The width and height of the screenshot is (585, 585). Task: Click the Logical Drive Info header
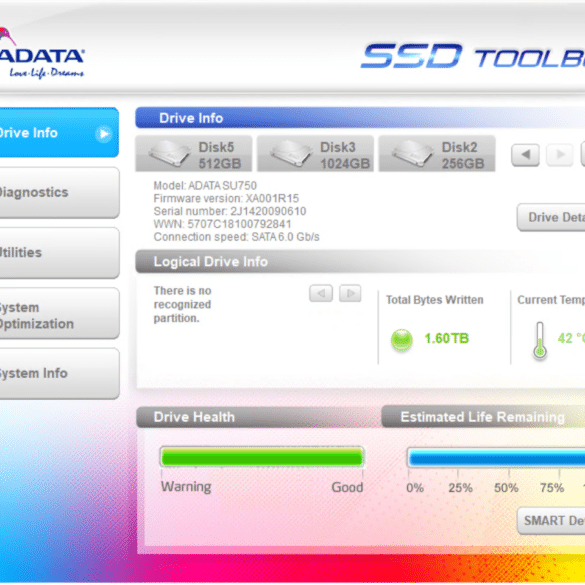pyautogui.click(x=210, y=262)
